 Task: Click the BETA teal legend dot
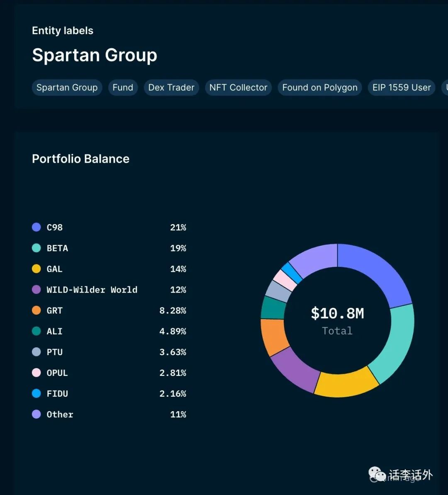(37, 248)
